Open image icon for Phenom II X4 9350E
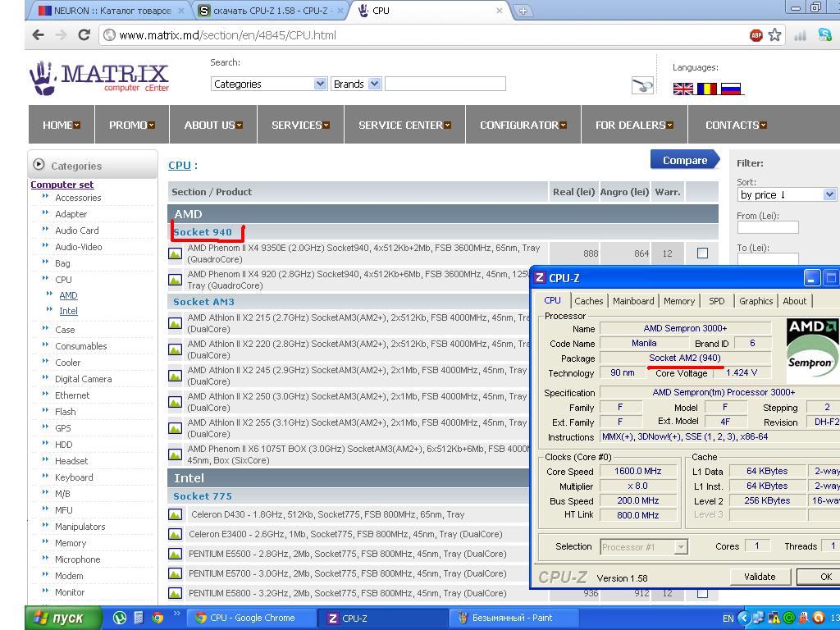This screenshot has width=840, height=630. click(x=176, y=253)
